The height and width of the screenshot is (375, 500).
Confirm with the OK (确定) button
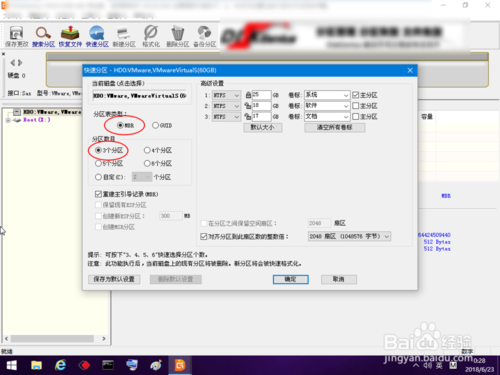tap(291, 279)
